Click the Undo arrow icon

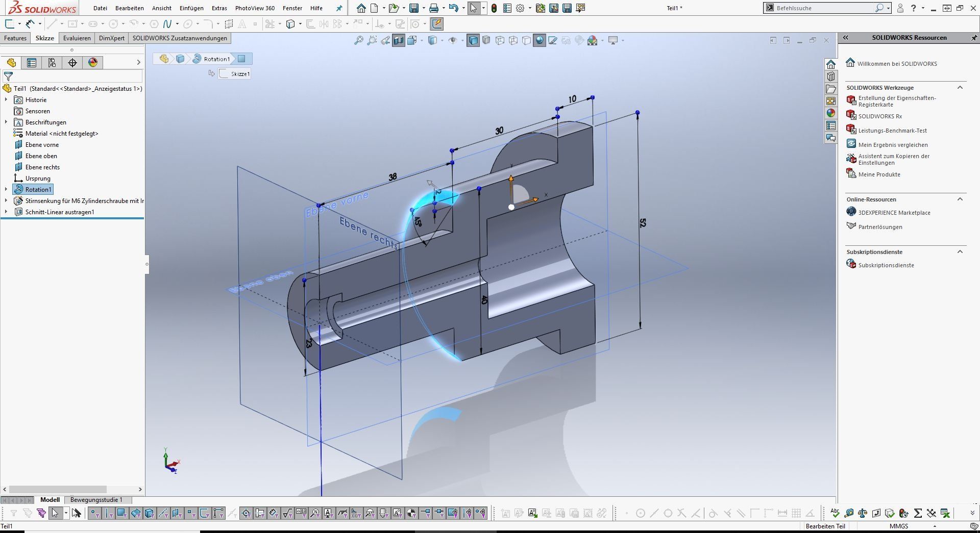click(x=453, y=8)
